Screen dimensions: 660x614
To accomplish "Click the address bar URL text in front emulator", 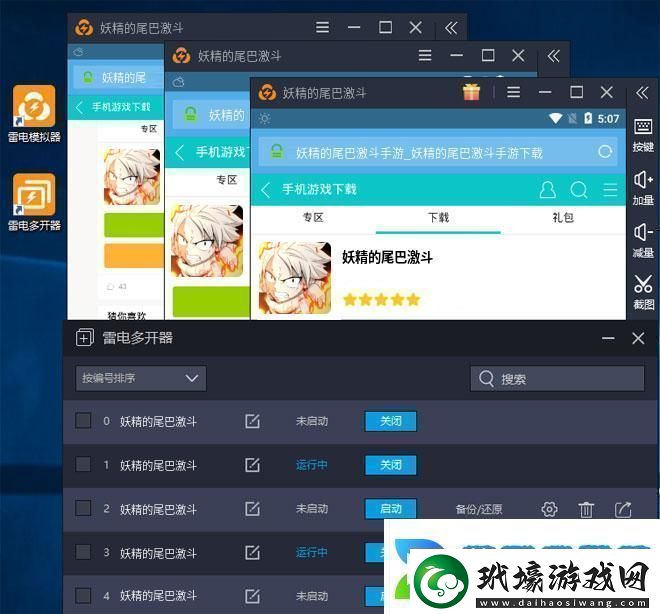I will [419, 153].
